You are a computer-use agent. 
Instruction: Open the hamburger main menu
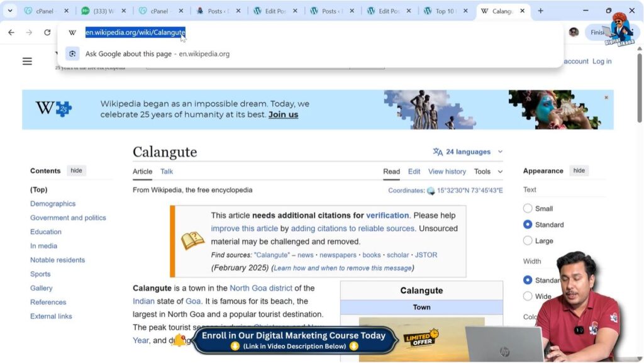point(26,61)
